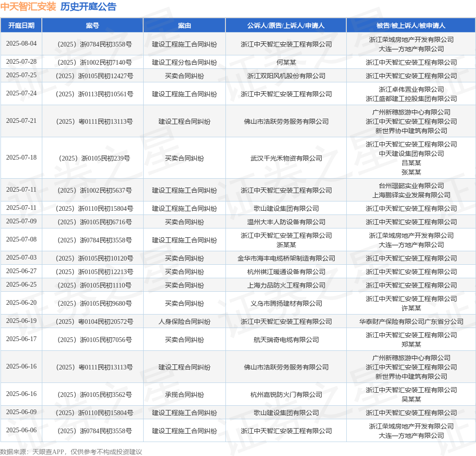Select the date 2025-08-04

21,43
